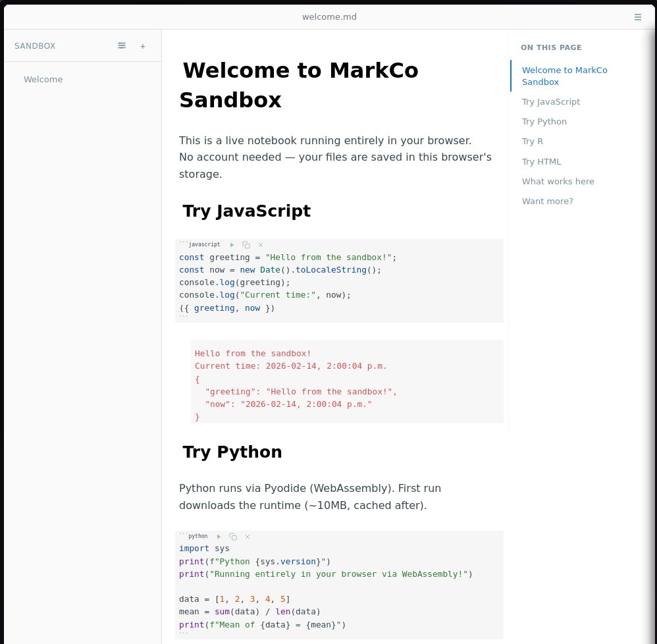Click the "greeting" JSON output line
Viewport: 657px width, 644px height.
(301, 392)
